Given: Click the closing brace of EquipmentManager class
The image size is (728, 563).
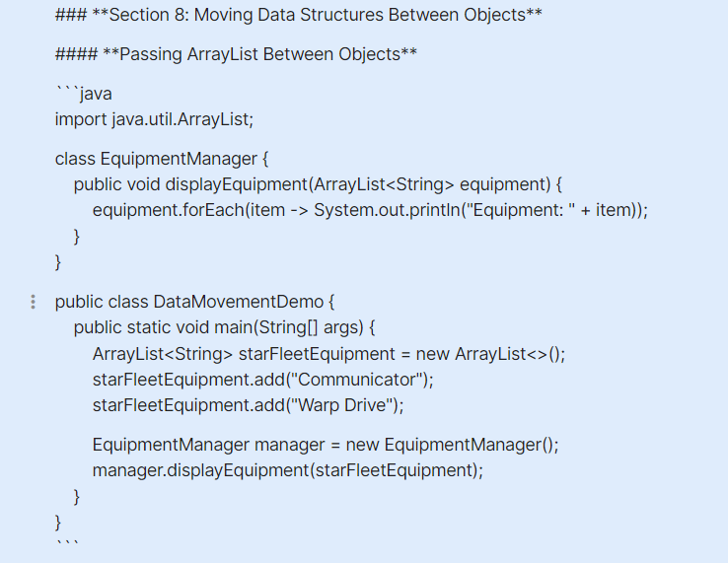Looking at the screenshot, I should point(58,261).
